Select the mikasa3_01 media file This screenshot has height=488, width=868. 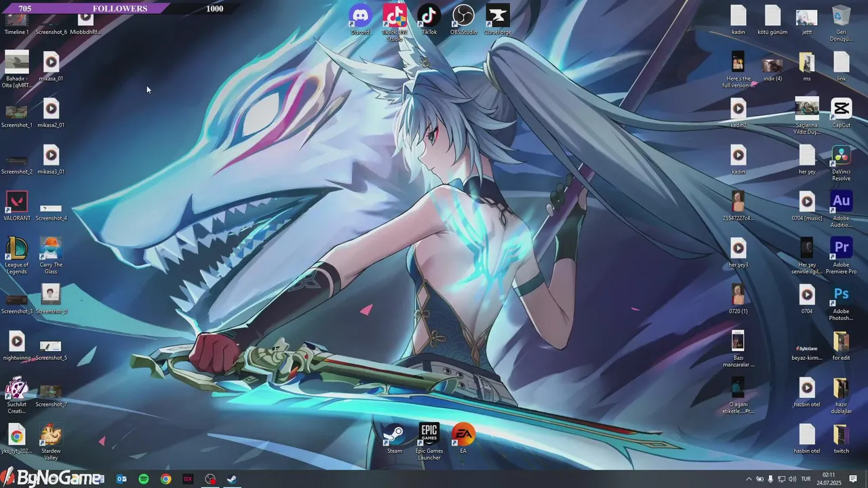click(x=51, y=160)
